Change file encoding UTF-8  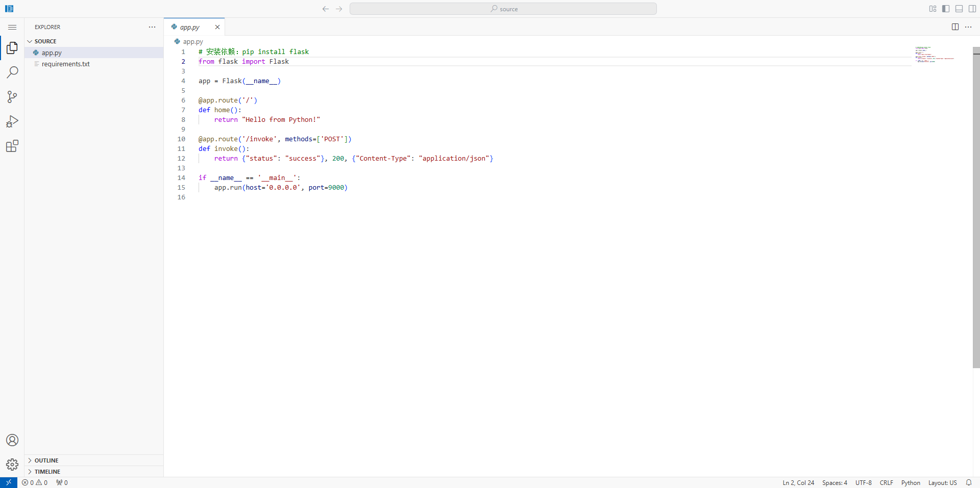pyautogui.click(x=864, y=482)
